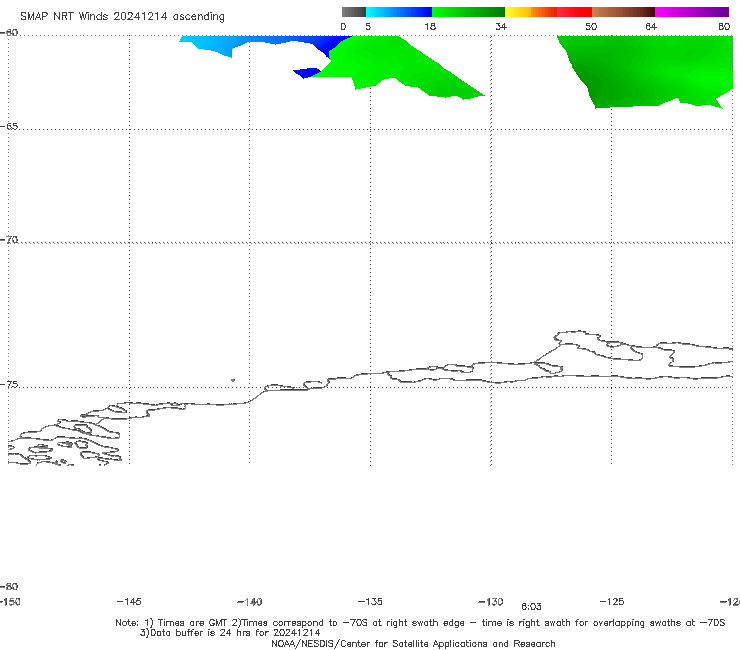Image resolution: width=740 pixels, height=650 pixels.
Task: Click the longitude label '-140'
Action: [250, 602]
